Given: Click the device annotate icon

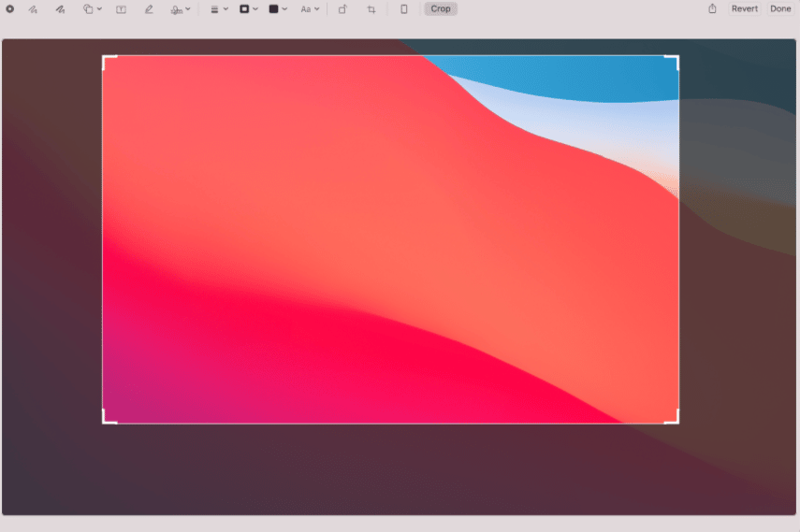Looking at the screenshot, I should click(404, 9).
